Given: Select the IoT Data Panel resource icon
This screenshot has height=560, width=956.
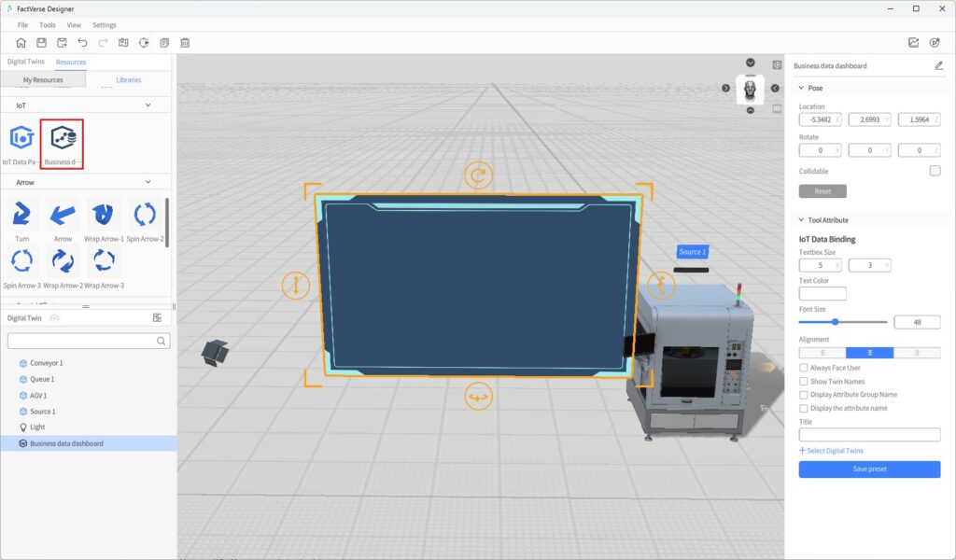Looking at the screenshot, I should pyautogui.click(x=21, y=139).
